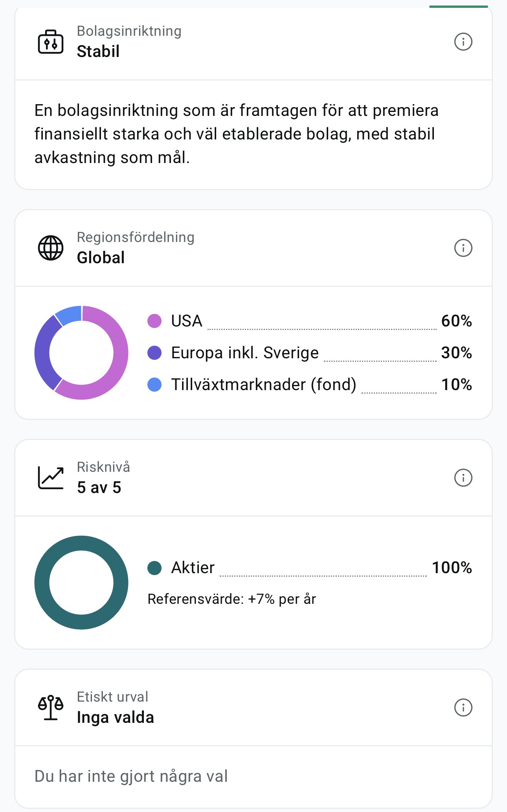507x812 pixels.
Task: Click the balance scale Etiskt urval icon
Action: pos(51,708)
